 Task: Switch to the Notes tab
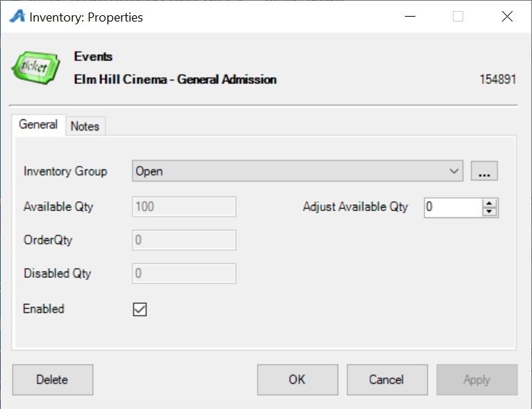pyautogui.click(x=85, y=126)
